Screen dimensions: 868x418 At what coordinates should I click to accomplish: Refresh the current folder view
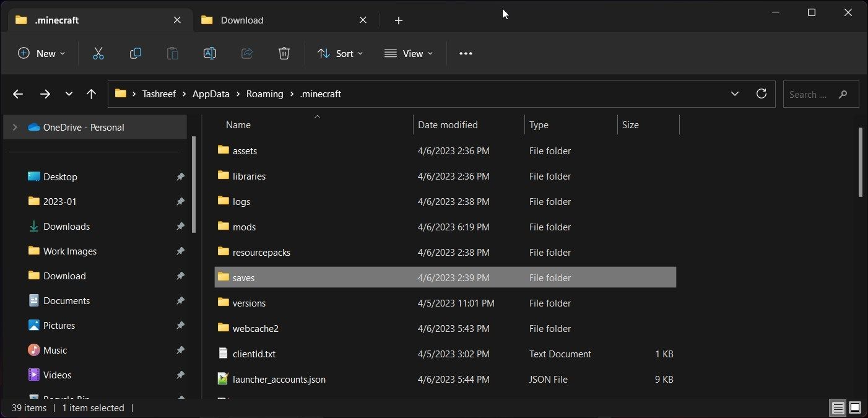tap(762, 94)
